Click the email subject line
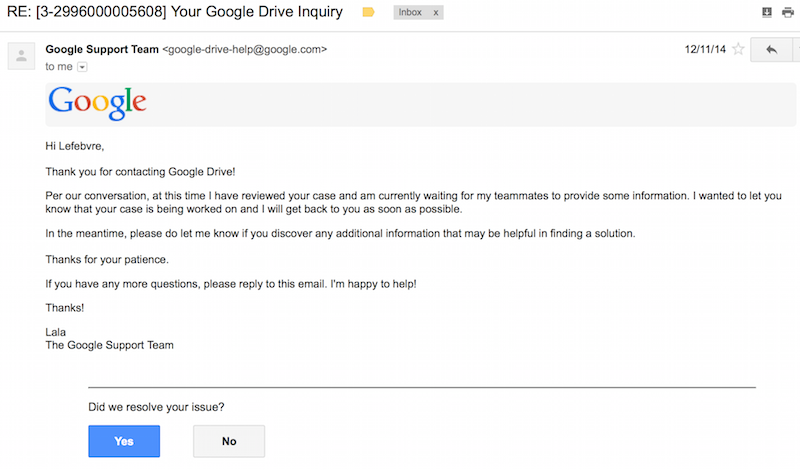The image size is (800, 470). coord(174,12)
